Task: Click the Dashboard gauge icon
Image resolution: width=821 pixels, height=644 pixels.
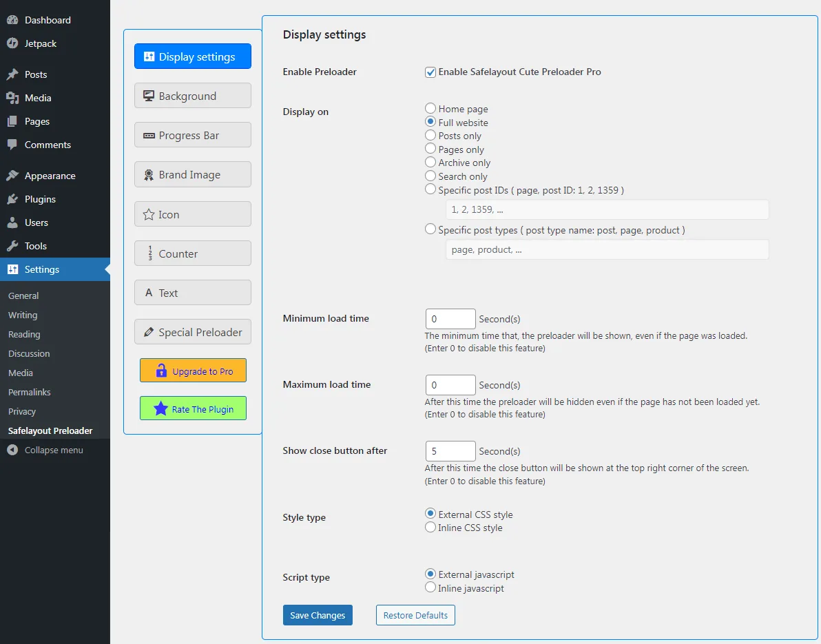Action: coord(12,20)
